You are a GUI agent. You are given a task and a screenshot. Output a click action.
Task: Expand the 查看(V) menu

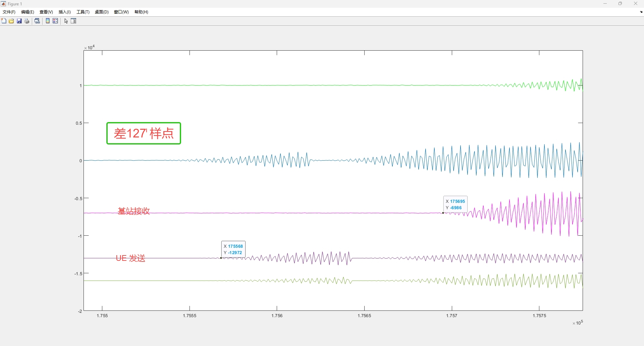tap(46, 12)
